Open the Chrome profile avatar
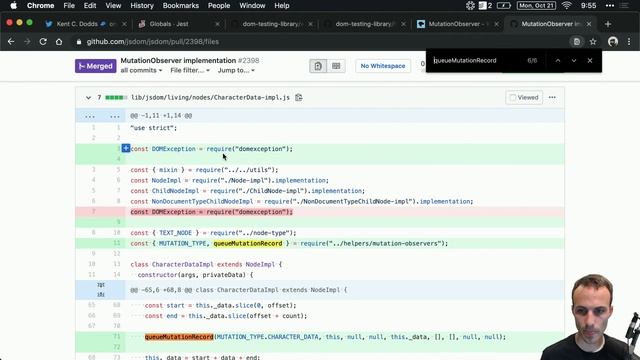Viewport: 640px width, 360px height. tap(613, 42)
